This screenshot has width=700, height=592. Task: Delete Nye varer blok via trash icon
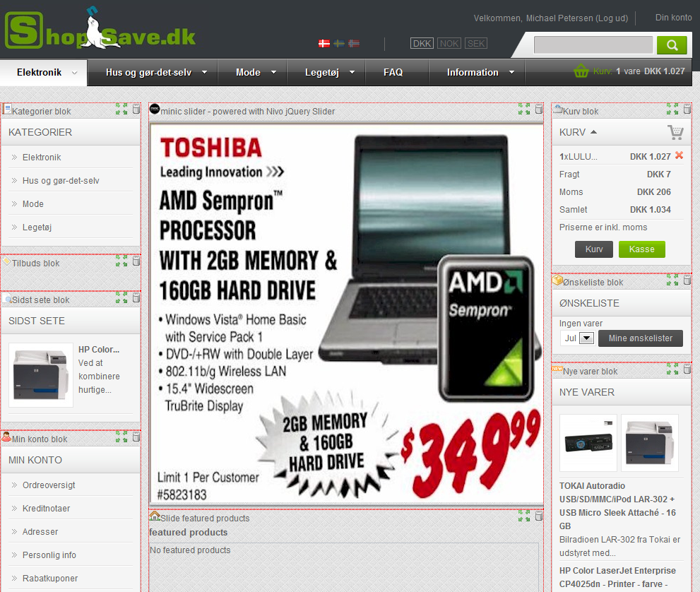pyautogui.click(x=687, y=369)
